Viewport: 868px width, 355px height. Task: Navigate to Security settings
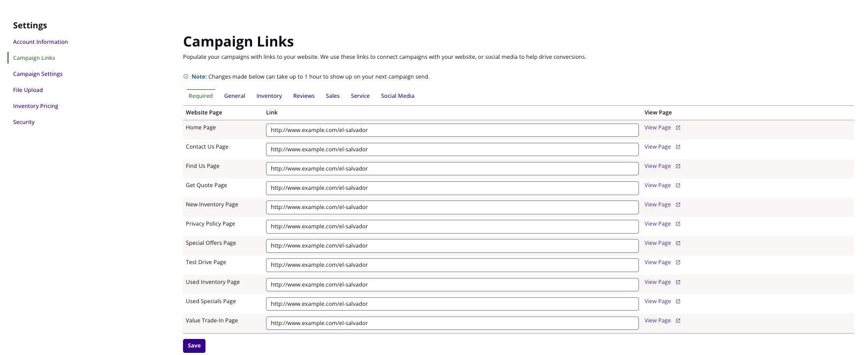click(24, 122)
